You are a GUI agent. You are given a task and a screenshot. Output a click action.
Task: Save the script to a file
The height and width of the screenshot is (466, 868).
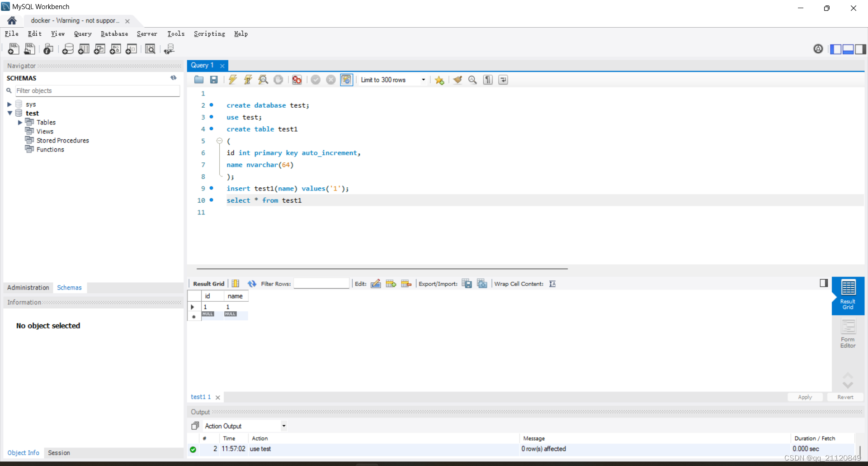pos(214,80)
